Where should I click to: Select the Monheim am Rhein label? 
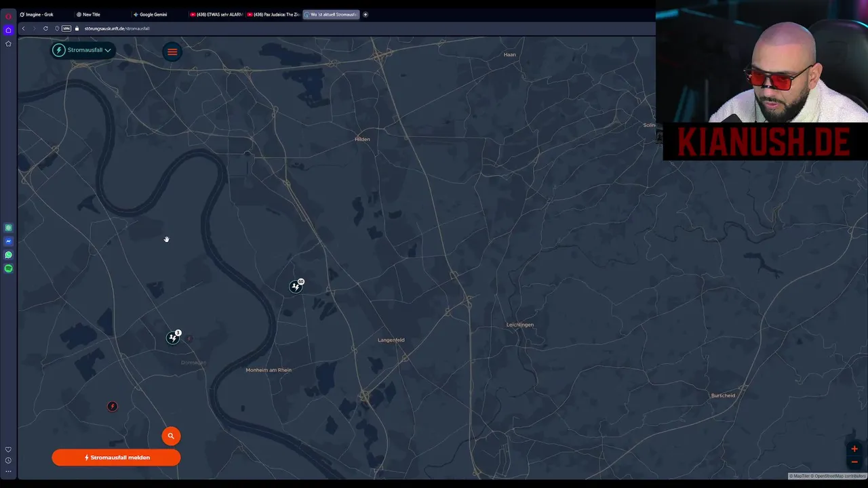(x=269, y=370)
